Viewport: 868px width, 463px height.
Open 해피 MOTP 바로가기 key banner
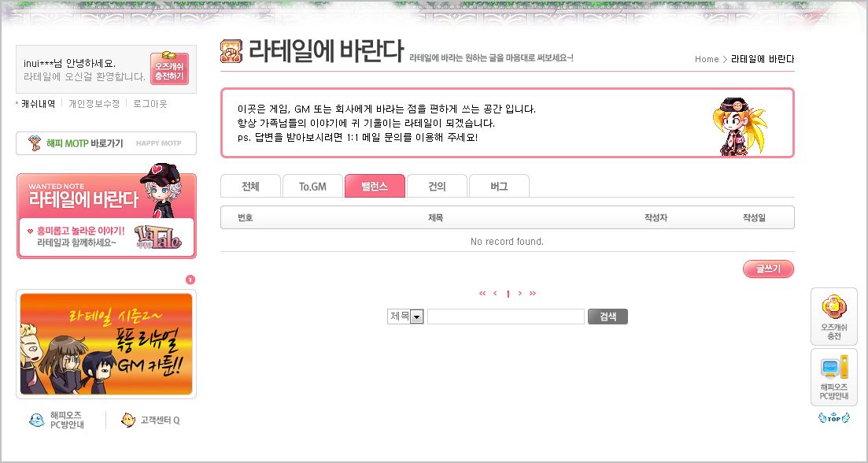pyautogui.click(x=106, y=143)
